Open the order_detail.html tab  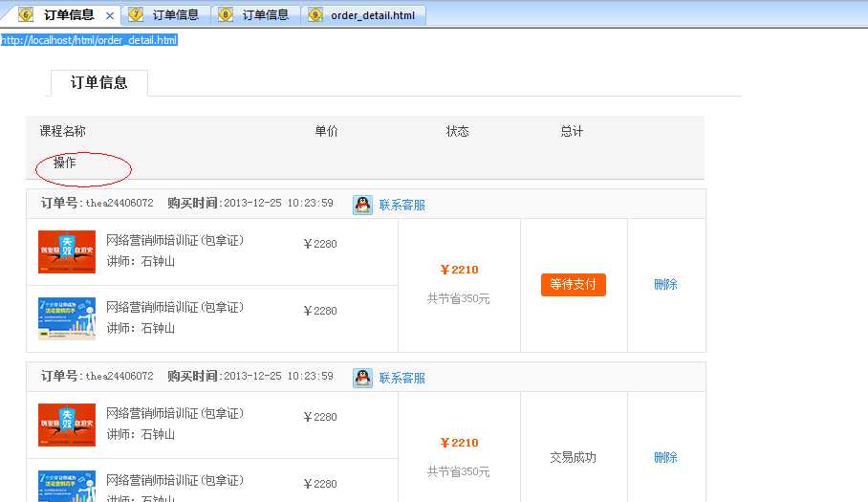tap(363, 15)
